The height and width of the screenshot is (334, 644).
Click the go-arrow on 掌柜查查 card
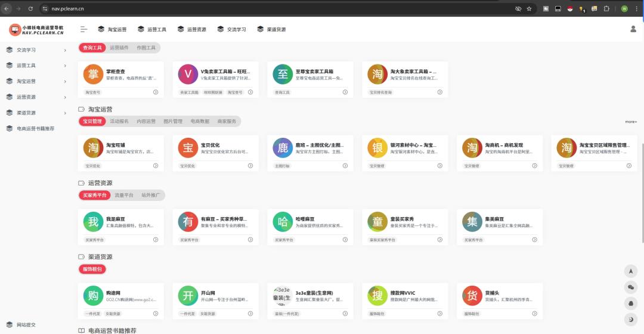156,92
